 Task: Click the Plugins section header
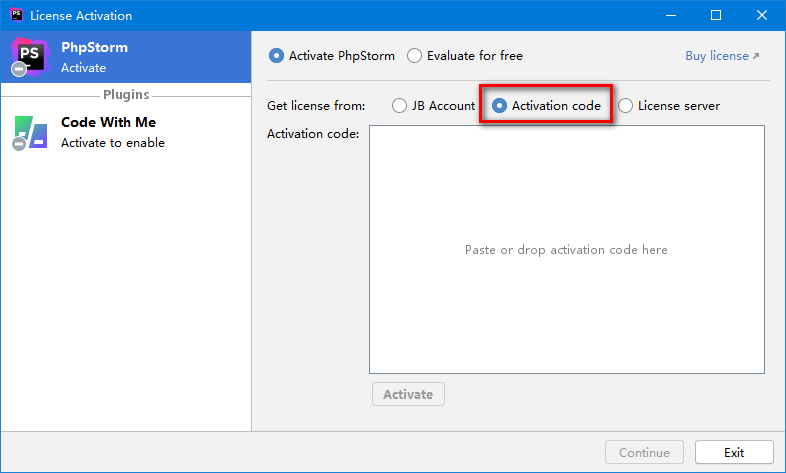(126, 95)
